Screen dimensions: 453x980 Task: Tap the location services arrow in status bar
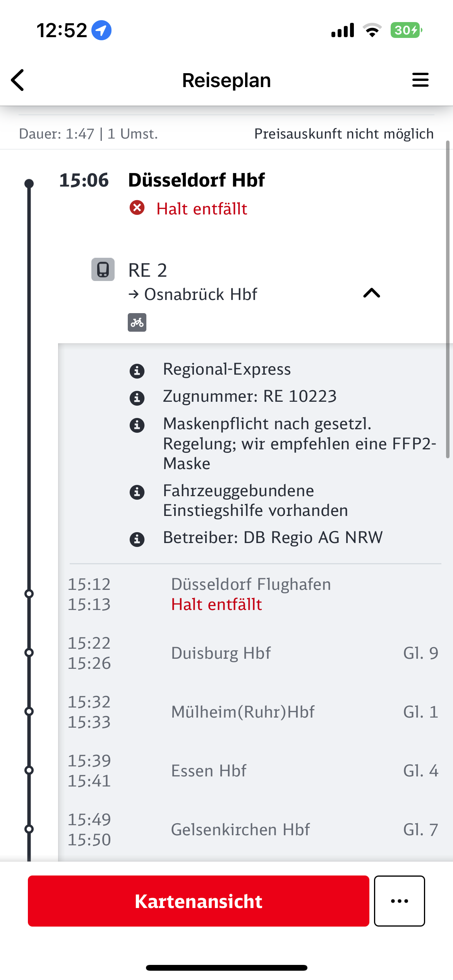(101, 30)
